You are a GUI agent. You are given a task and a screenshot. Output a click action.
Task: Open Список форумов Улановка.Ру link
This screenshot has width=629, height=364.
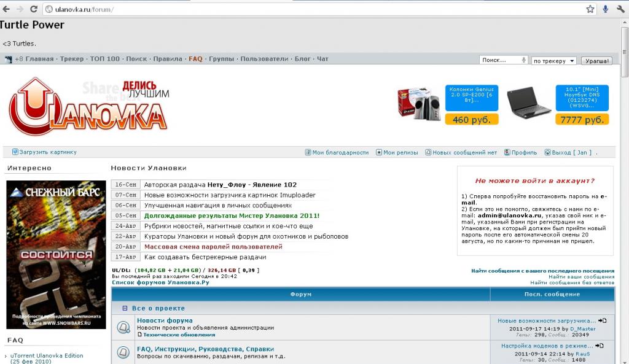160,282
